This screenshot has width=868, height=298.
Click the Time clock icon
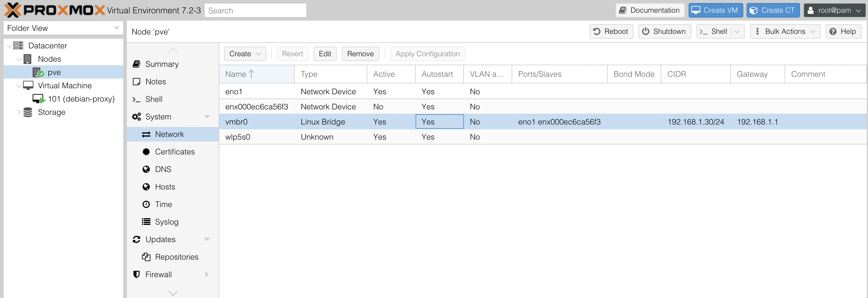[146, 204]
